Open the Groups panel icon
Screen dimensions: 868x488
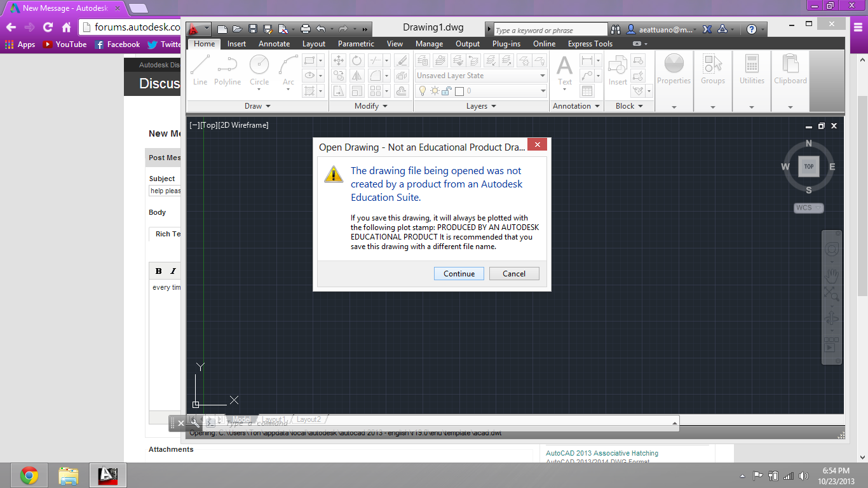(713, 69)
